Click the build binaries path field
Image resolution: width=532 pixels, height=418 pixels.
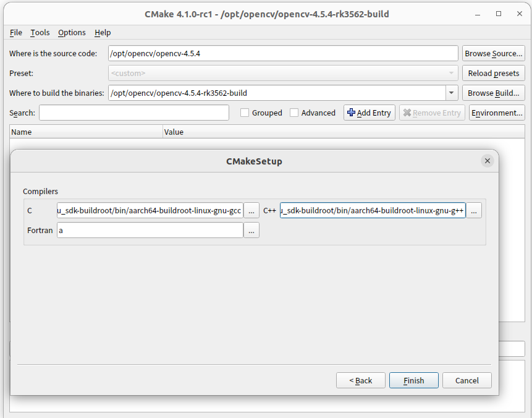click(x=277, y=93)
